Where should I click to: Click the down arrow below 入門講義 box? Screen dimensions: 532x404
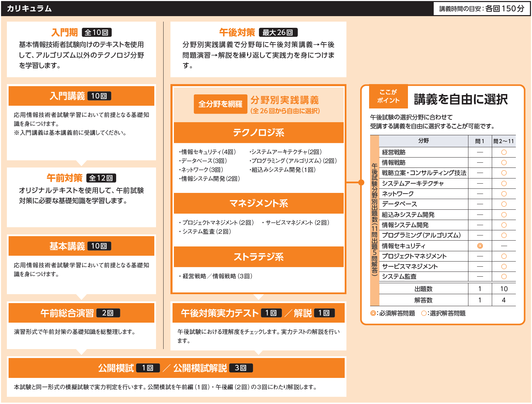coord(81,163)
